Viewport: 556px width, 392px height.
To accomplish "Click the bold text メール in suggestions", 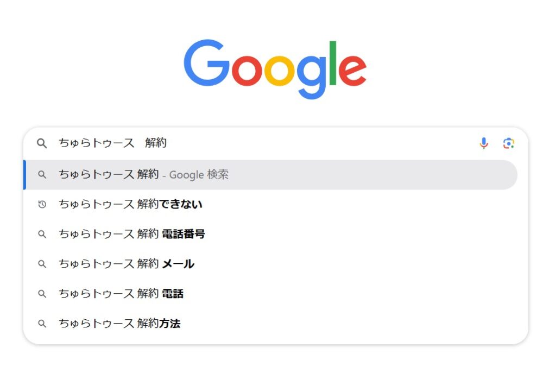I will pyautogui.click(x=178, y=264).
